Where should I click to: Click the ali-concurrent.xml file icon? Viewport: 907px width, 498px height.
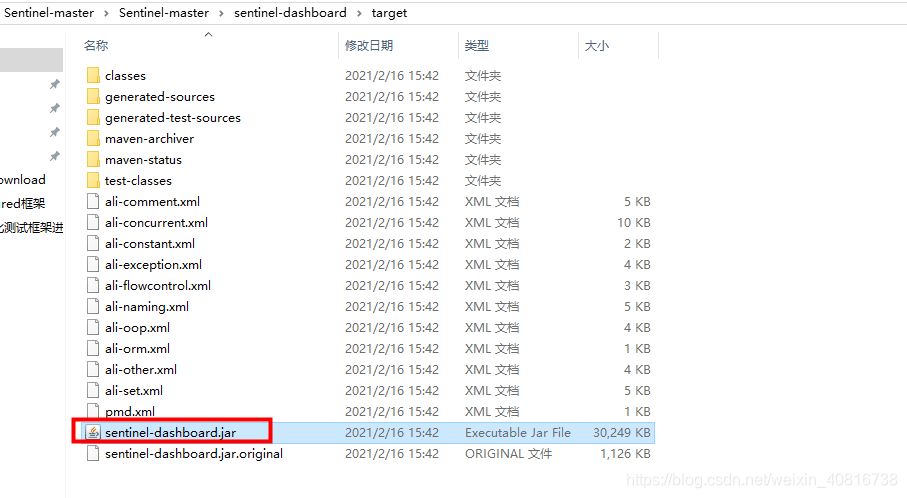coord(93,223)
